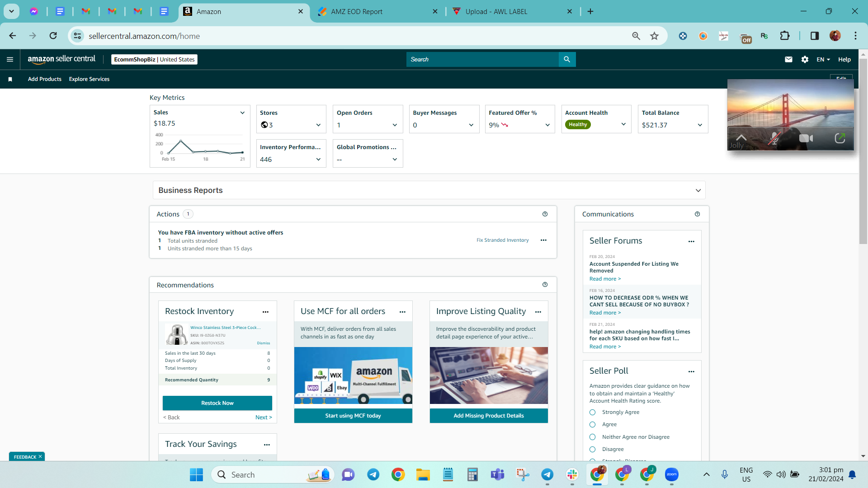The width and height of the screenshot is (868, 488).
Task: Open Recommendations help question mark icon
Action: [x=545, y=285]
